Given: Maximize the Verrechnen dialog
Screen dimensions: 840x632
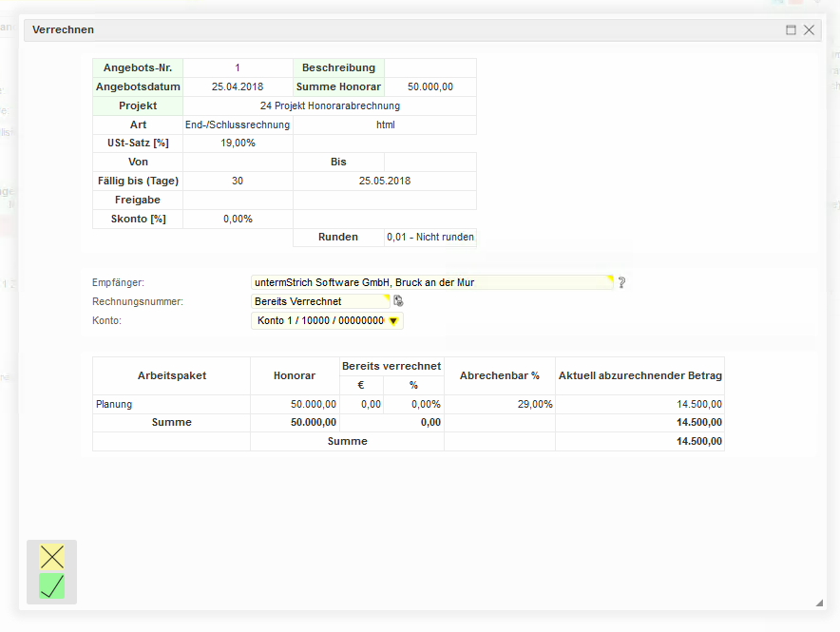Looking at the screenshot, I should pos(791,30).
